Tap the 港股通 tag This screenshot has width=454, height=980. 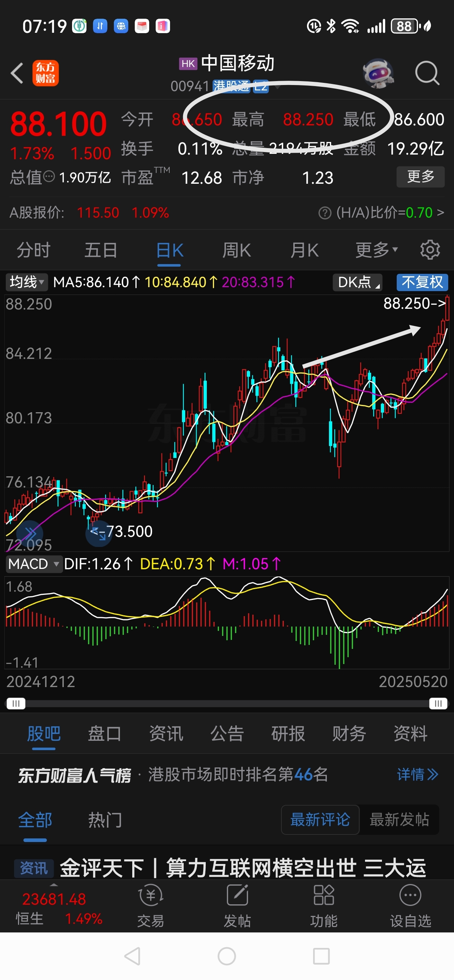(231, 86)
